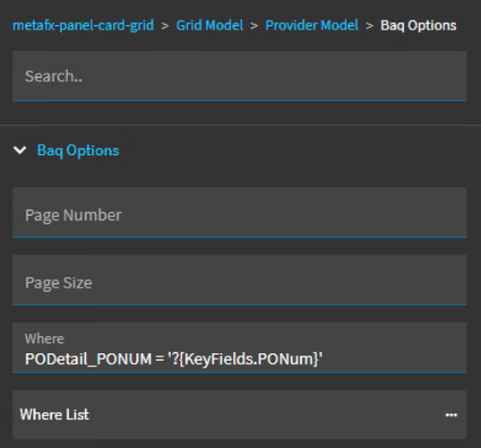Click the Search.. placeholder text
Screen dimensions: 481x448
pyautogui.click(x=54, y=76)
